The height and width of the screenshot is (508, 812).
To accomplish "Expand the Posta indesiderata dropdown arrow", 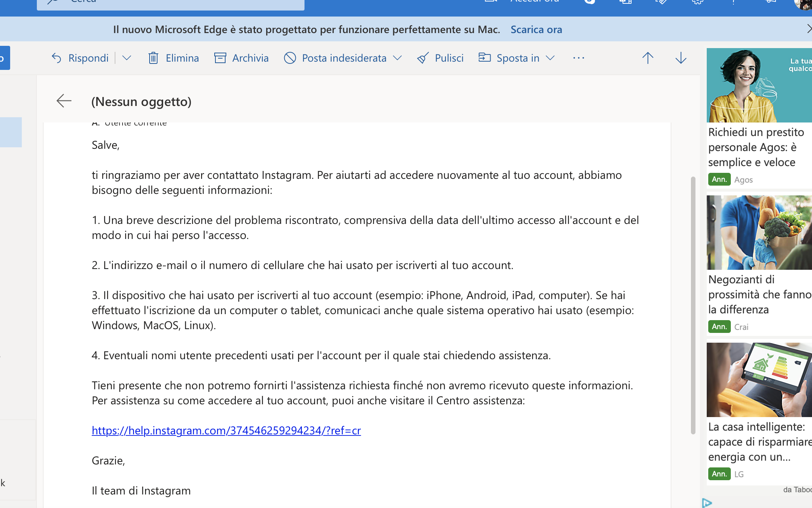I will (x=397, y=58).
